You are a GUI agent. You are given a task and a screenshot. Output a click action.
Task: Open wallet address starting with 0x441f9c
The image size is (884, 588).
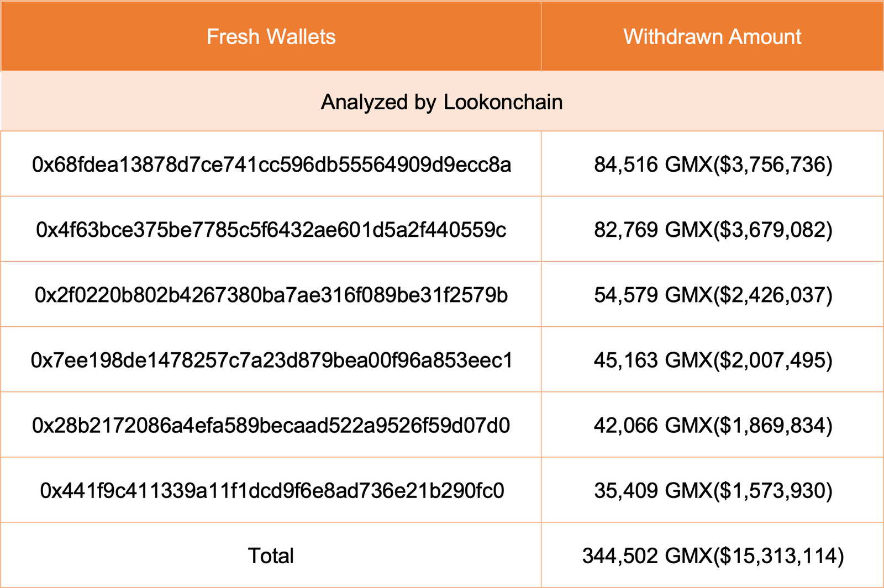(x=272, y=491)
